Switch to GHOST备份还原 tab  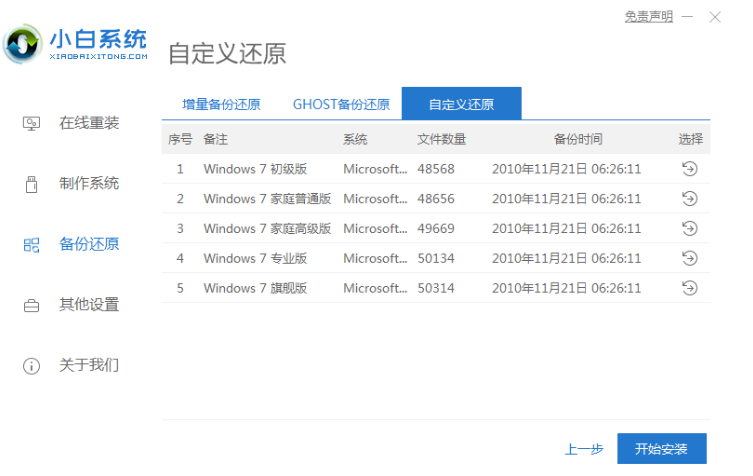click(341, 105)
